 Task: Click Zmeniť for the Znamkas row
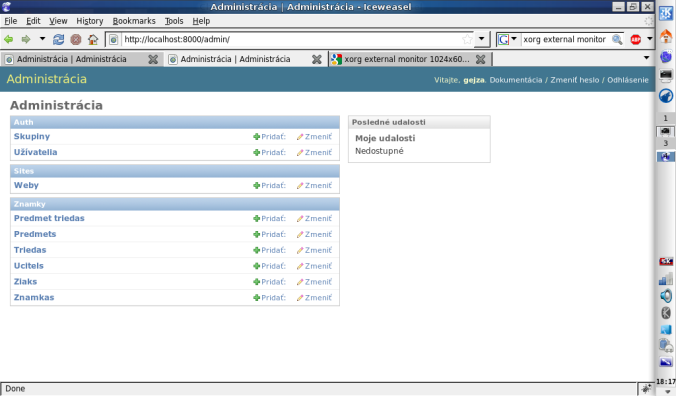314,297
